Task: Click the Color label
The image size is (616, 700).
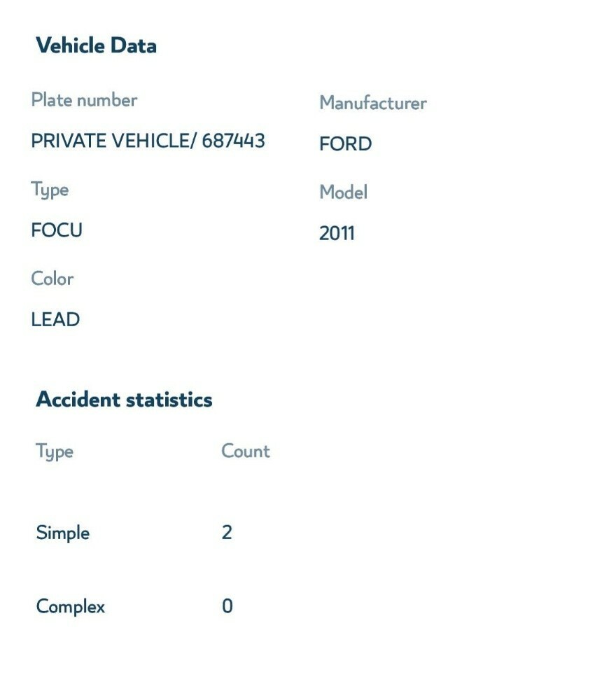Action: (52, 279)
